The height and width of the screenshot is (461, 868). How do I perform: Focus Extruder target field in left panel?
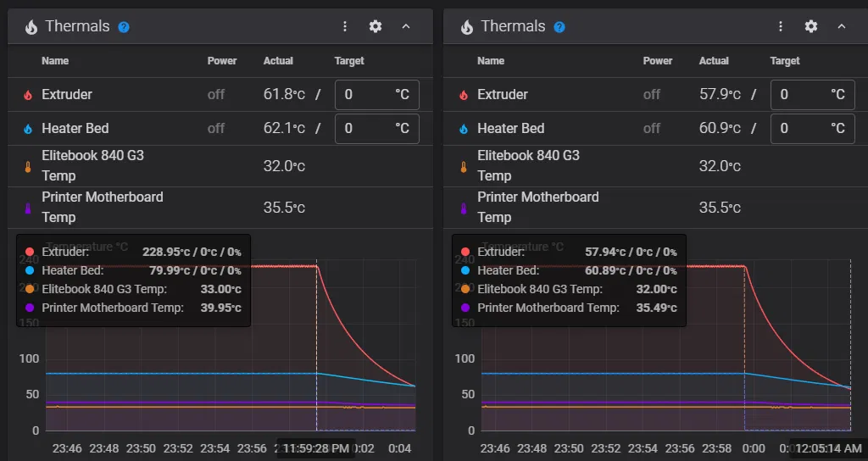click(377, 95)
